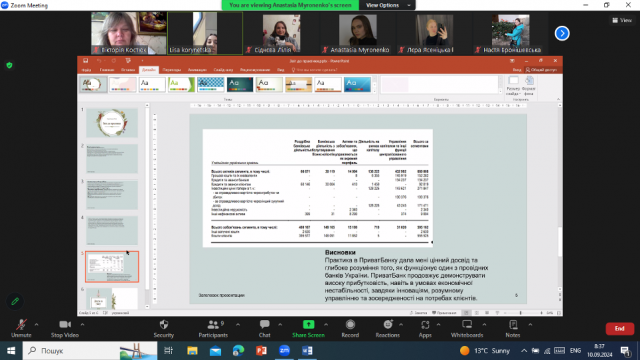The width and height of the screenshot is (640, 360).
Task: Switch layout with the View button
Action: point(622,20)
